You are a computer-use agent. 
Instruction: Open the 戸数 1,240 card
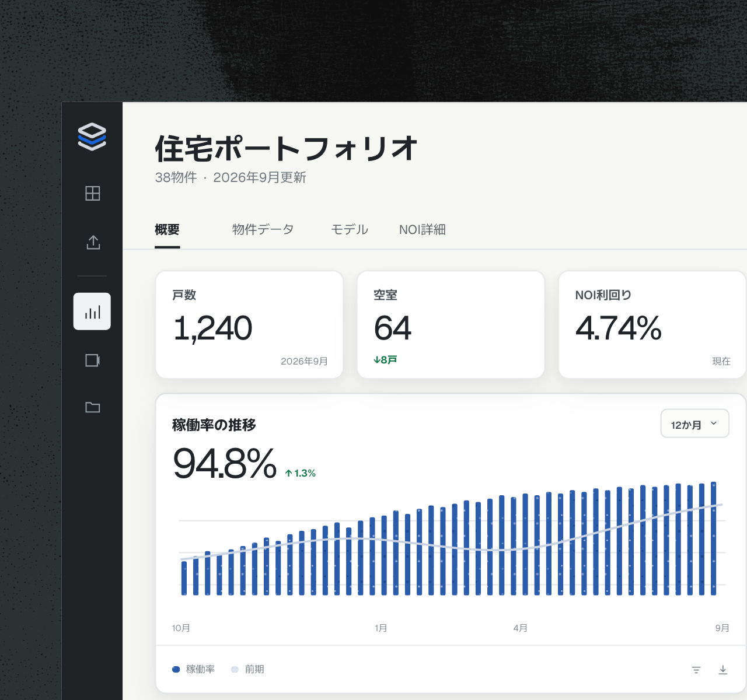(x=249, y=324)
